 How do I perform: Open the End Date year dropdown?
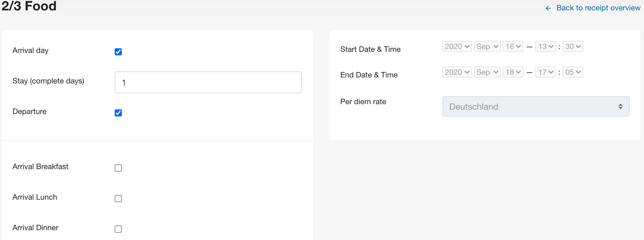pos(457,72)
